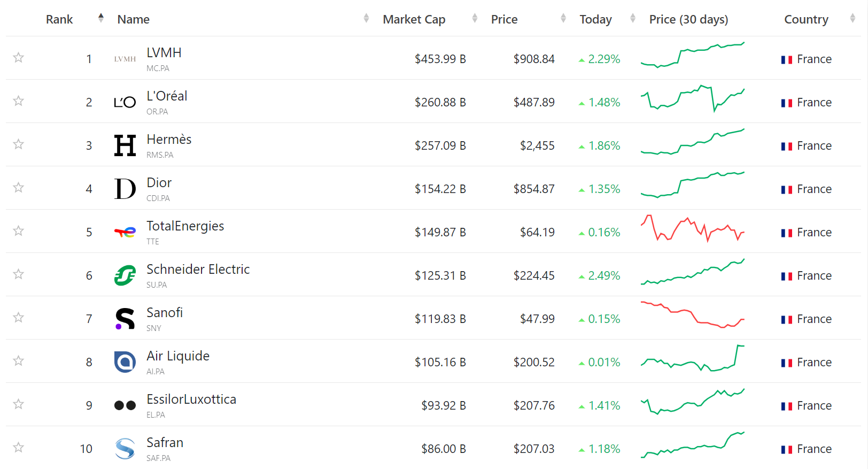Image resolution: width=868 pixels, height=469 pixels.
Task: Toggle favorite star for Safran row
Action: (19, 447)
